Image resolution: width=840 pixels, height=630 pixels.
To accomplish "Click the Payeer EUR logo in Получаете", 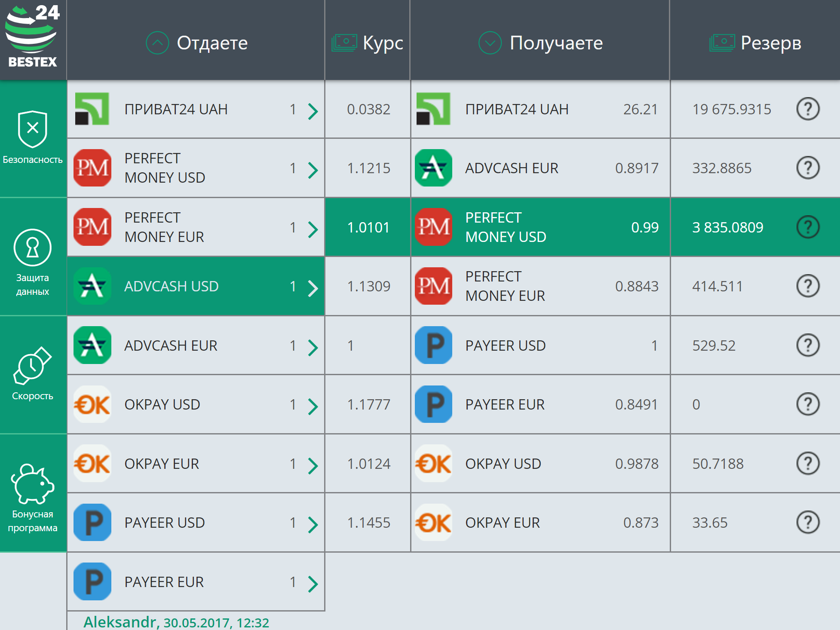I will click(x=433, y=404).
